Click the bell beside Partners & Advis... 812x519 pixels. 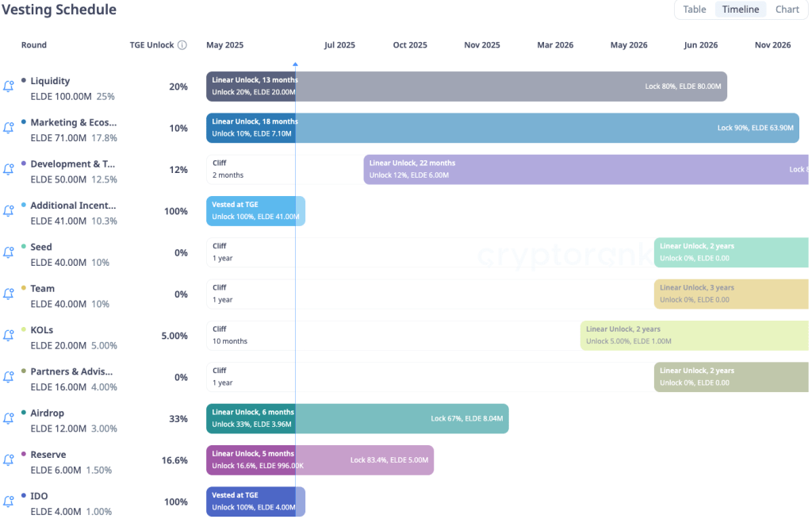coord(9,377)
